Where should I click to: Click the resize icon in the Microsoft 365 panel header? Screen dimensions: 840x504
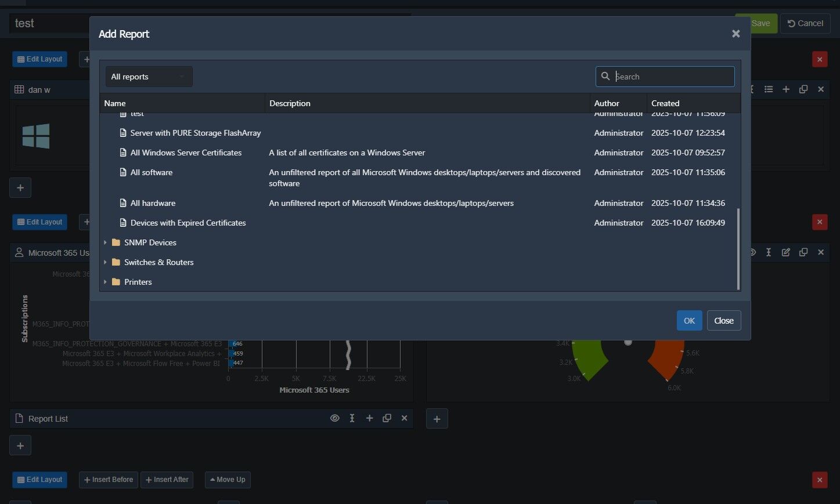click(769, 252)
